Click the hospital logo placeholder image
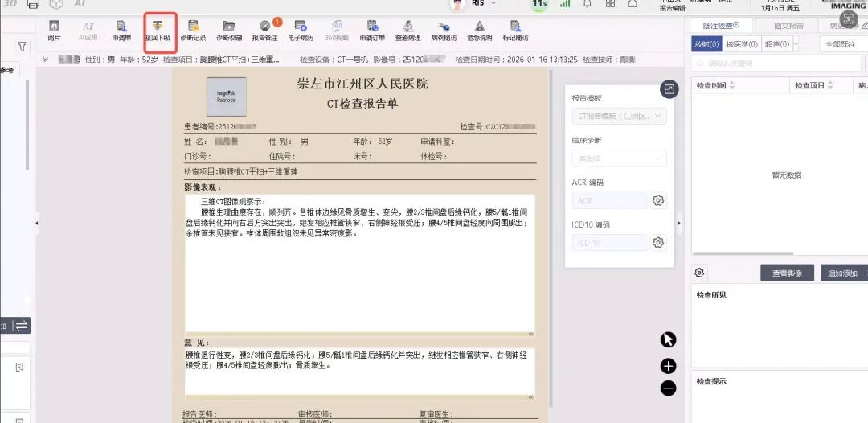 227,97
